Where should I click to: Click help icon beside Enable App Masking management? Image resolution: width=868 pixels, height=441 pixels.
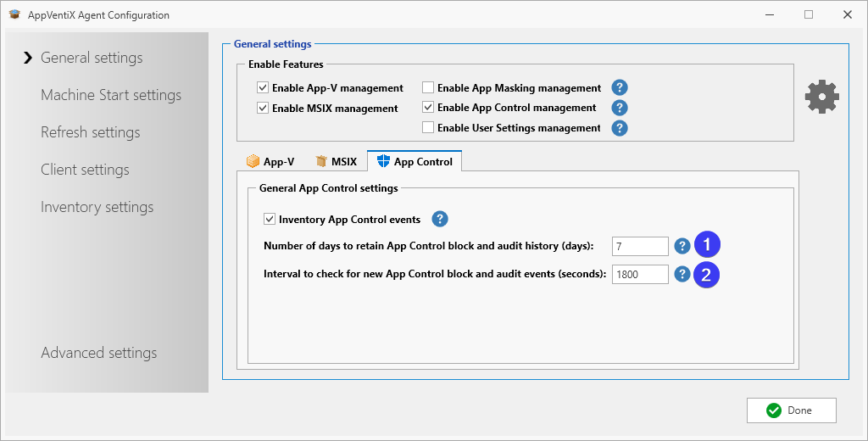tap(620, 87)
